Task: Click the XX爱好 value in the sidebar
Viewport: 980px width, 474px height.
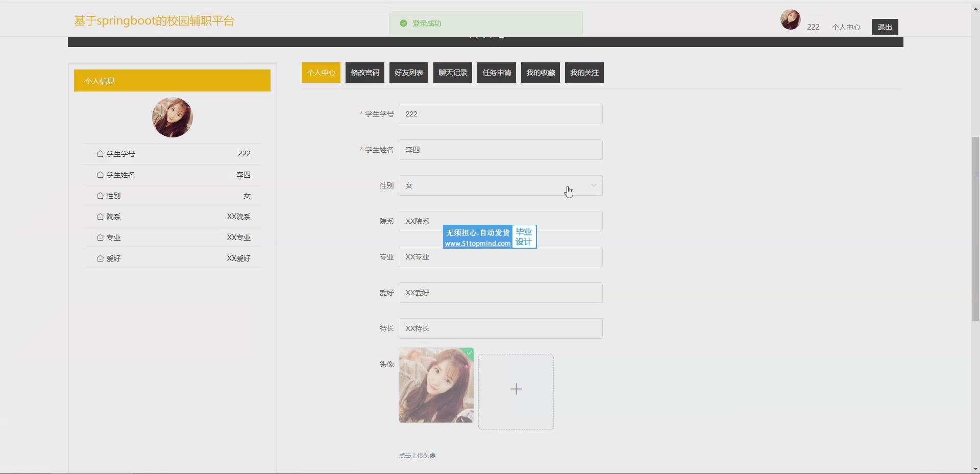Action: coord(239,258)
